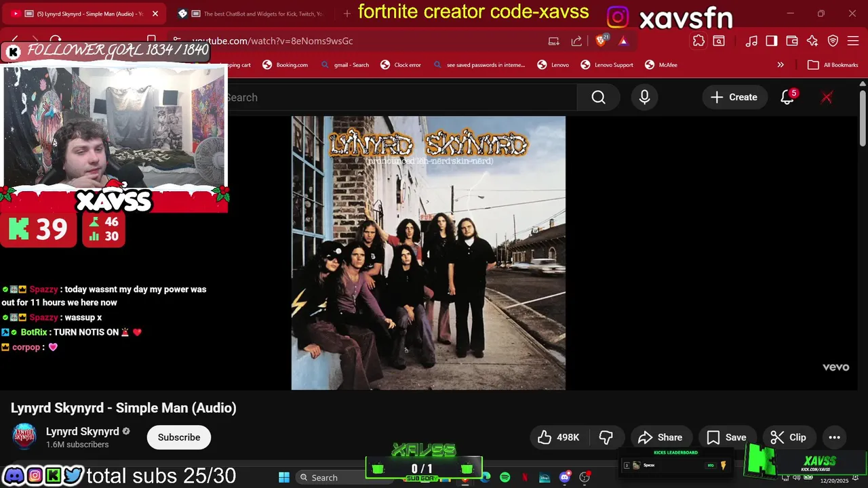Image resolution: width=868 pixels, height=488 pixels.
Task: Start voice search with the microphone icon
Action: point(644,98)
